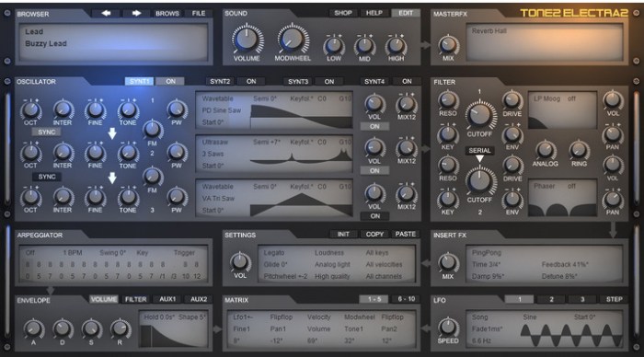Open the Reverb Hall master effect selector
Image resolution: width=644 pixels, height=357 pixels.
tap(489, 30)
